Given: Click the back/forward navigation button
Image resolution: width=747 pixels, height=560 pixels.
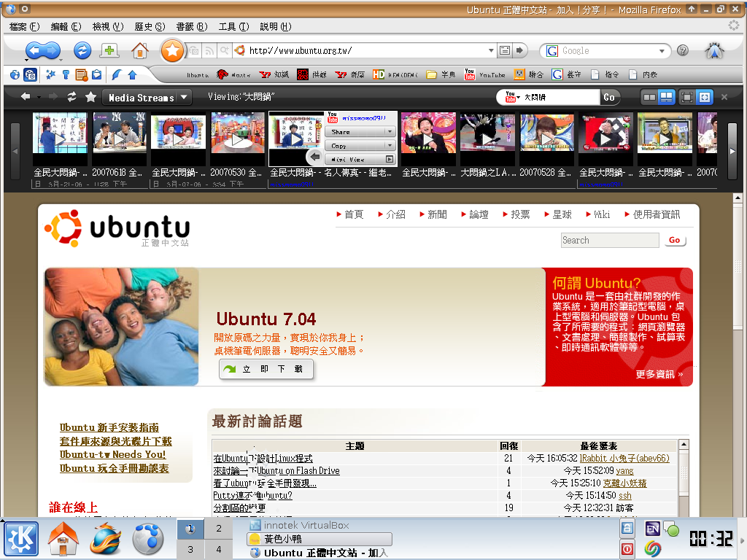Looking at the screenshot, I should 43,50.
